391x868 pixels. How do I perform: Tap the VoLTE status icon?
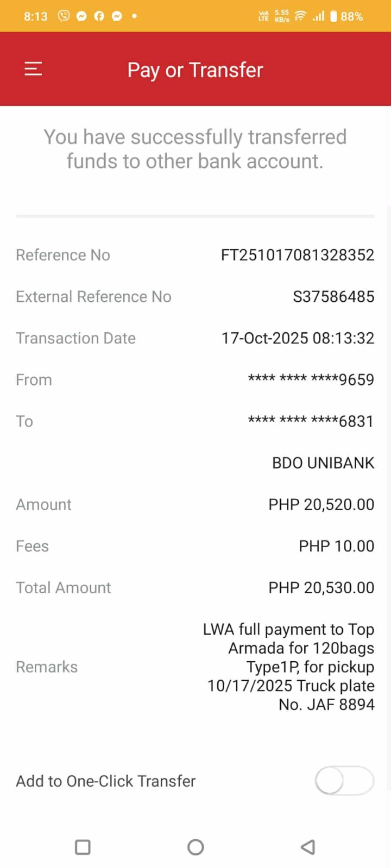pyautogui.click(x=264, y=16)
